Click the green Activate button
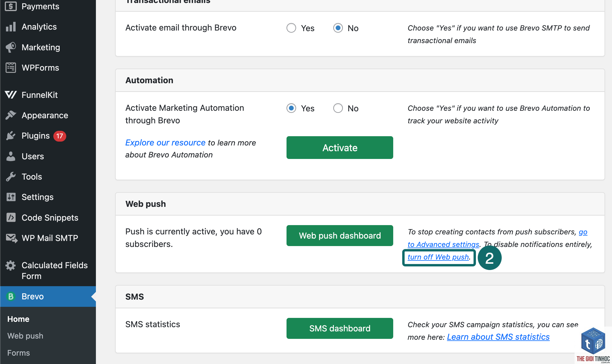The height and width of the screenshot is (364, 612). (340, 148)
